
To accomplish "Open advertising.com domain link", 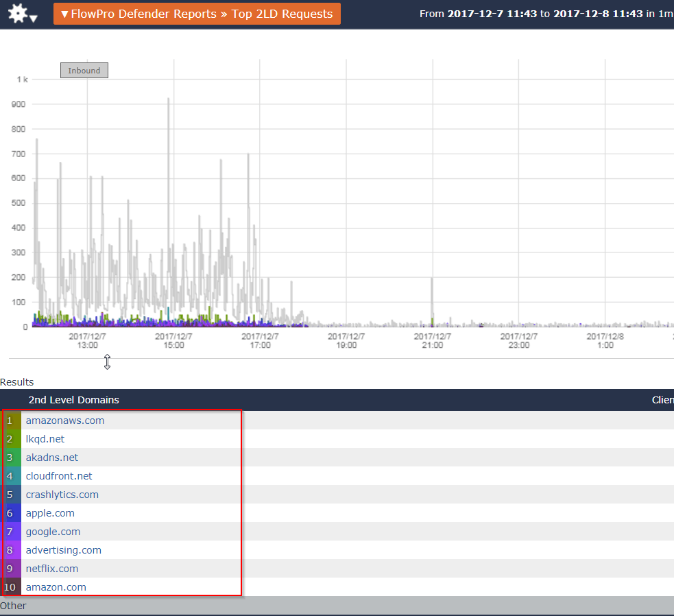I will pos(64,549).
